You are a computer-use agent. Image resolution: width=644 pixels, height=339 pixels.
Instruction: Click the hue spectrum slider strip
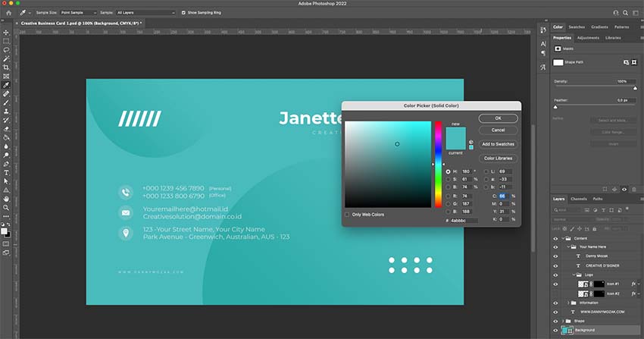tap(439, 165)
